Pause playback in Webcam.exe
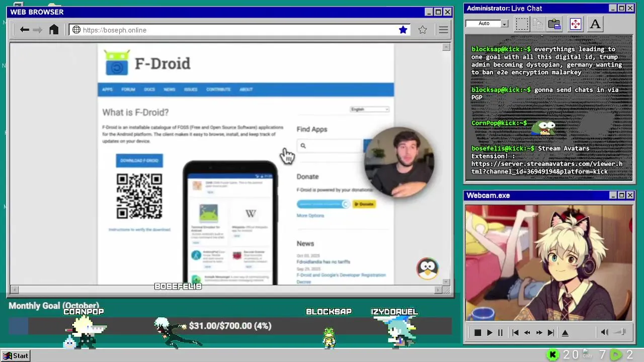644x362 pixels. click(x=500, y=332)
